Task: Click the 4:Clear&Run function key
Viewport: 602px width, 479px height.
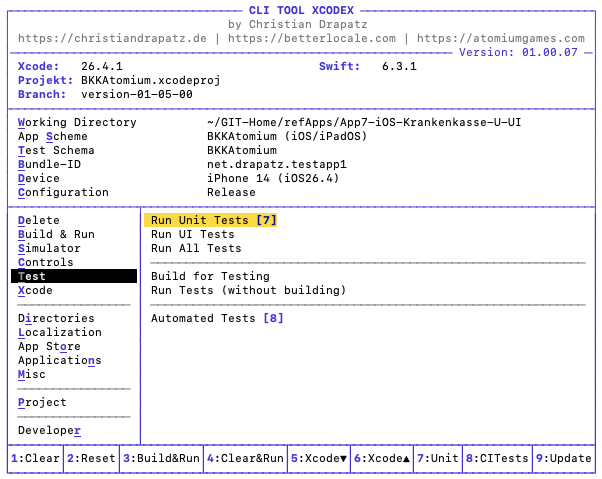Action: pyautogui.click(x=245, y=458)
